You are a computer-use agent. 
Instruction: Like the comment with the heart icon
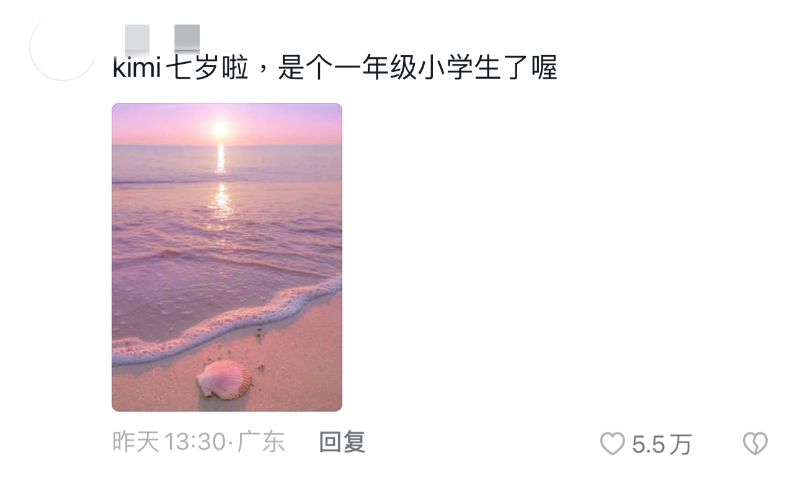tap(612, 443)
